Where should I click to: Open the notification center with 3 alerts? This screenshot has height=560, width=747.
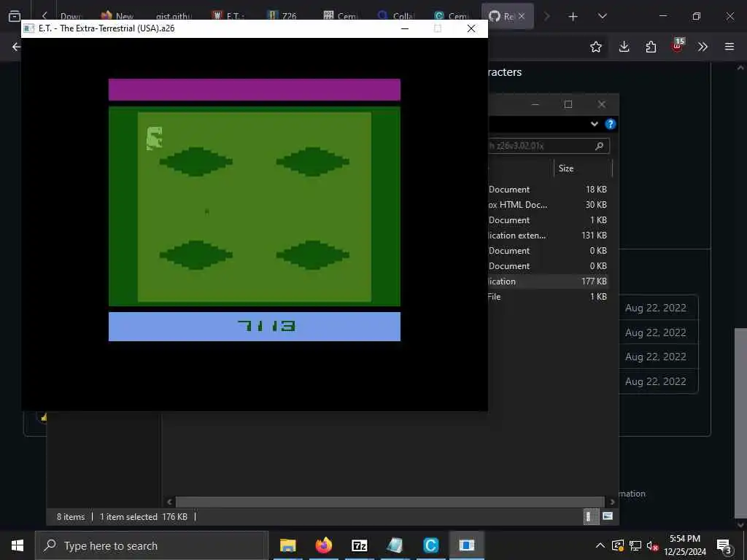pos(724,546)
